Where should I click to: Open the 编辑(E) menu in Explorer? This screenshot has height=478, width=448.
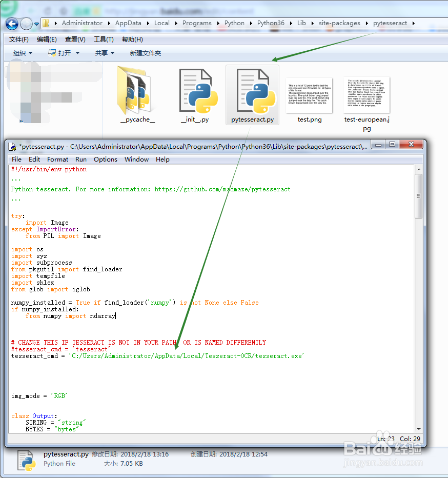47,39
